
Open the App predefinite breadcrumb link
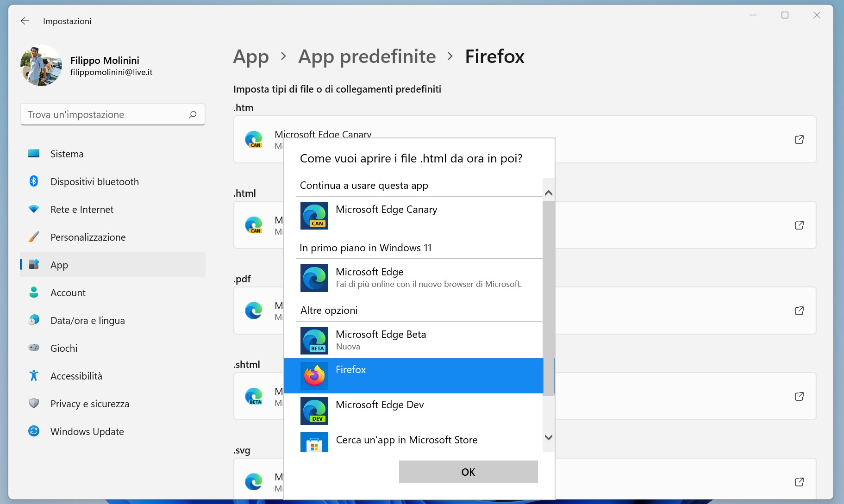pyautogui.click(x=367, y=56)
